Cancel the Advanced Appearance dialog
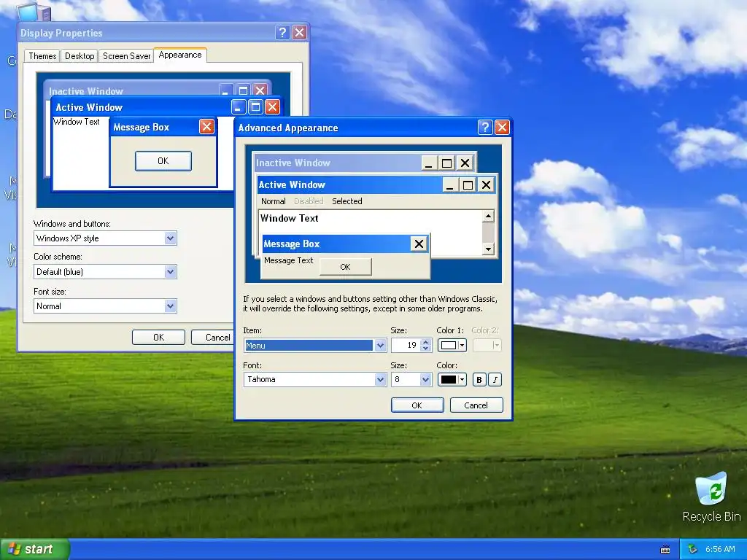747x560 pixels. (476, 405)
